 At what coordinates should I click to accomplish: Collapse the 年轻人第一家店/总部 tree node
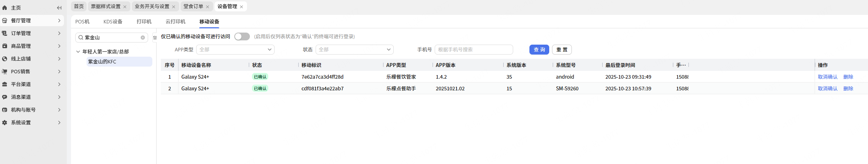click(78, 52)
